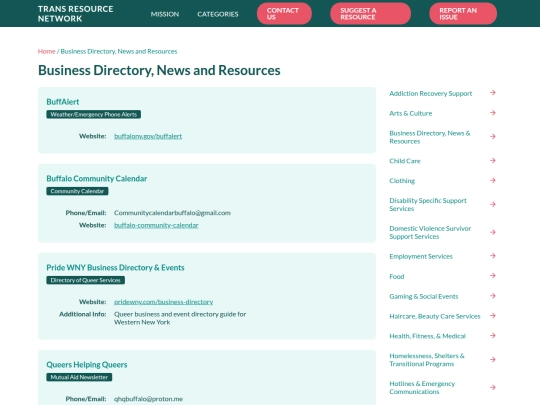Open Buffalo Community Calendar title

97,178
